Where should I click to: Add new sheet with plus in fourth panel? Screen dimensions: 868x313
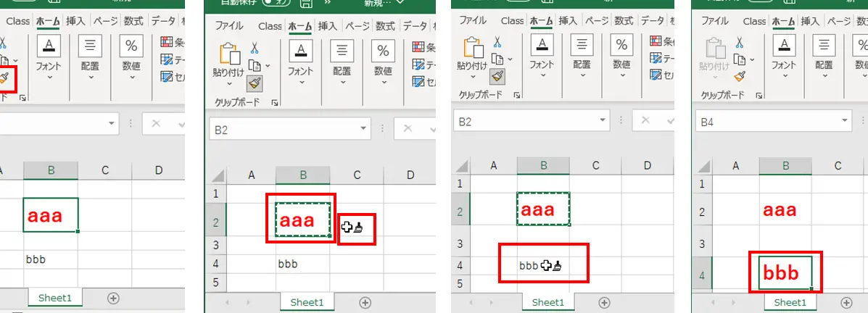[x=846, y=302]
